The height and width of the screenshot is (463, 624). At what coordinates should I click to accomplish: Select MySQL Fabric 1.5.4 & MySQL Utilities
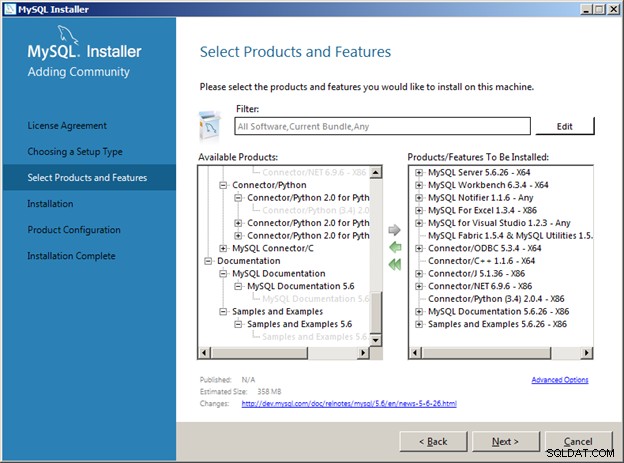[510, 236]
